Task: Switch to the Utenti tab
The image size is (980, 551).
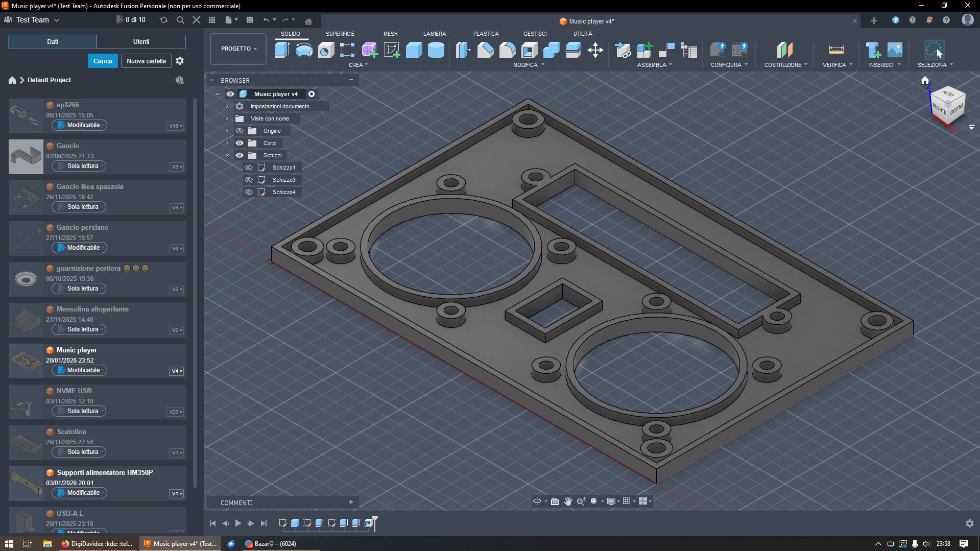Action: click(x=141, y=42)
